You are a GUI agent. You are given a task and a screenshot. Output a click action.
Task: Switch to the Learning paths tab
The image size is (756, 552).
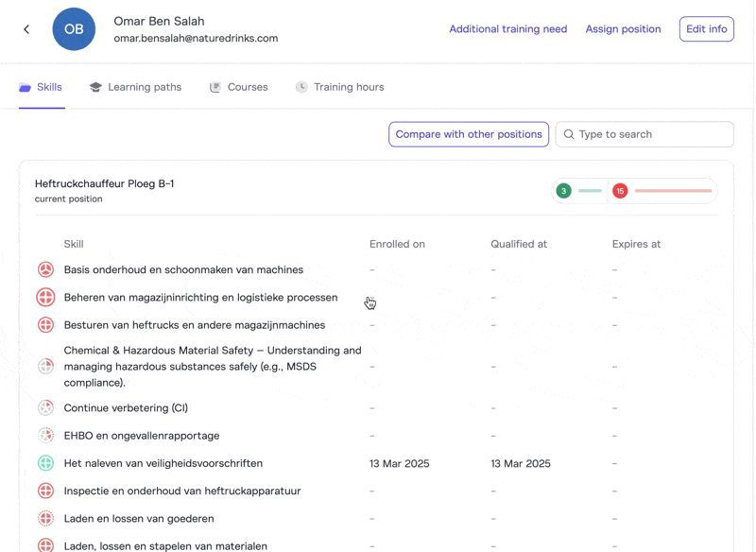pyautogui.click(x=135, y=87)
